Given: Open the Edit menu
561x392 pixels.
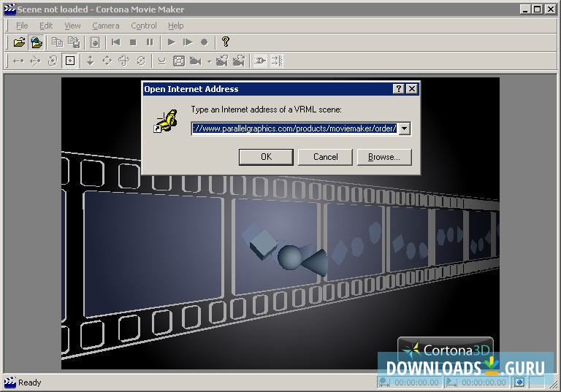Looking at the screenshot, I should click(x=46, y=26).
